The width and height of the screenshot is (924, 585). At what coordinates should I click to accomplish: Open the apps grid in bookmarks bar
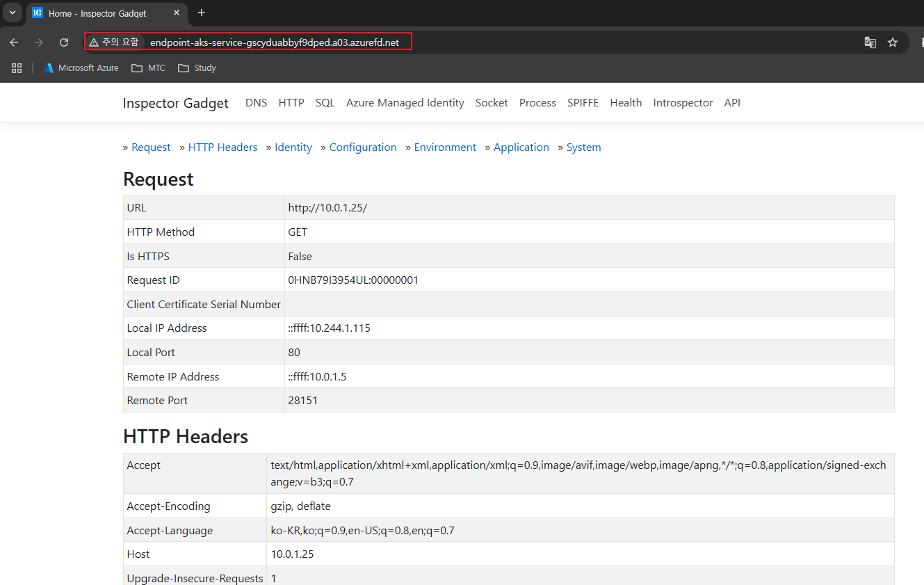[x=17, y=68]
